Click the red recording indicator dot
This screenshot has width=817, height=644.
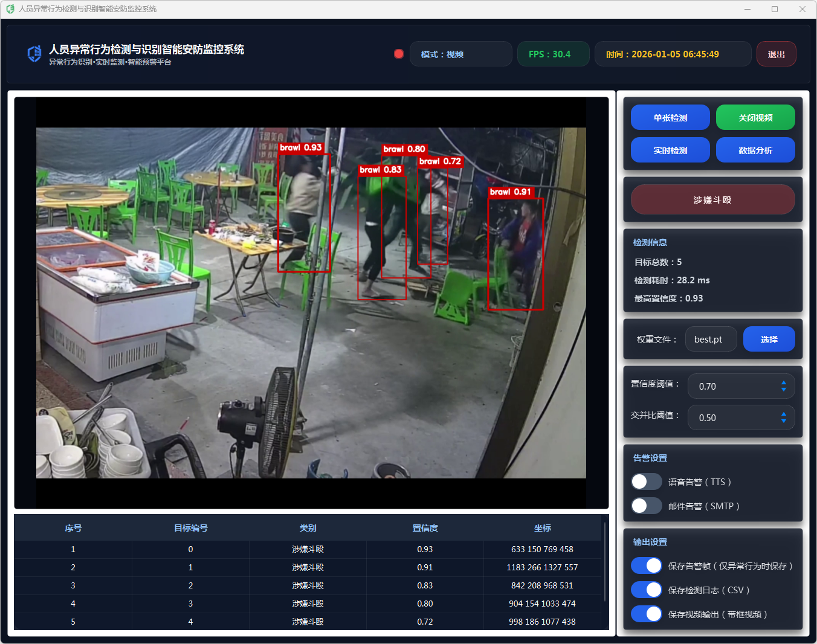(399, 54)
